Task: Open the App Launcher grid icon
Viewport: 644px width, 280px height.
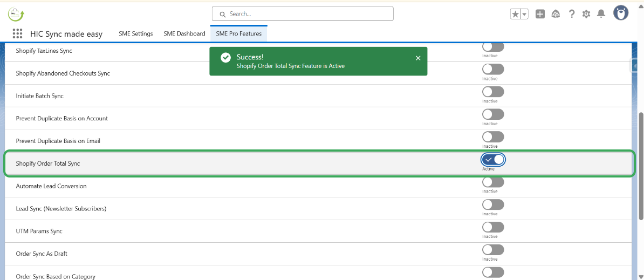Action: point(17,34)
